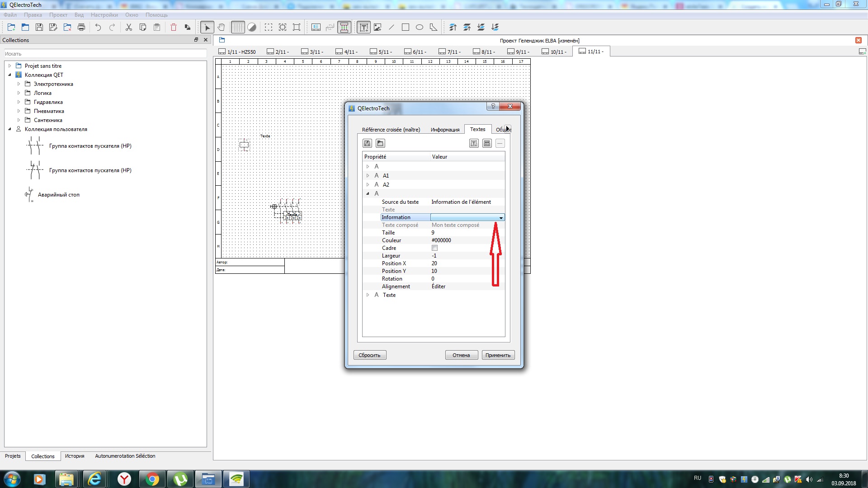The width and height of the screenshot is (868, 488).
Task: Click the Сбросить button
Action: pos(369,355)
